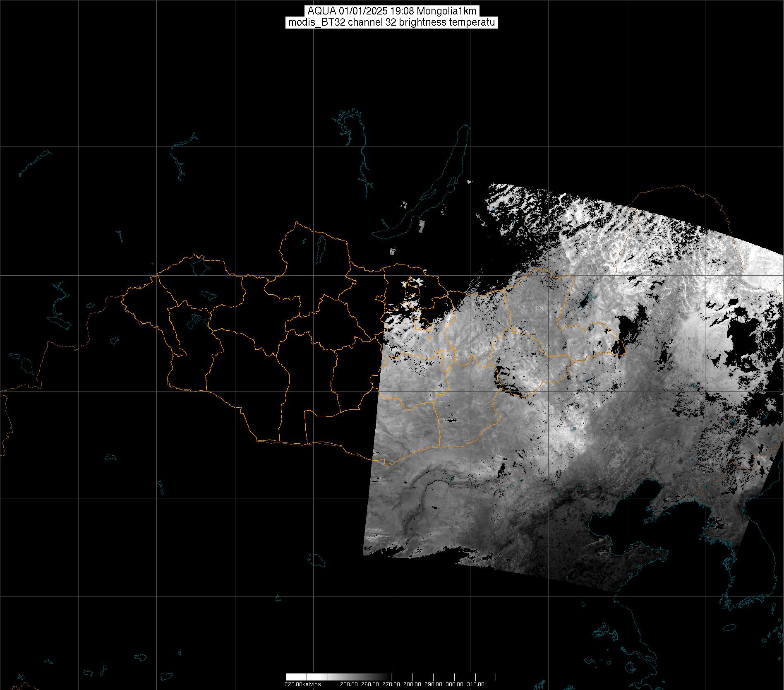Screen dimensions: 784x690
Task: Select the 300.00 scale value
Action: pyautogui.click(x=454, y=684)
